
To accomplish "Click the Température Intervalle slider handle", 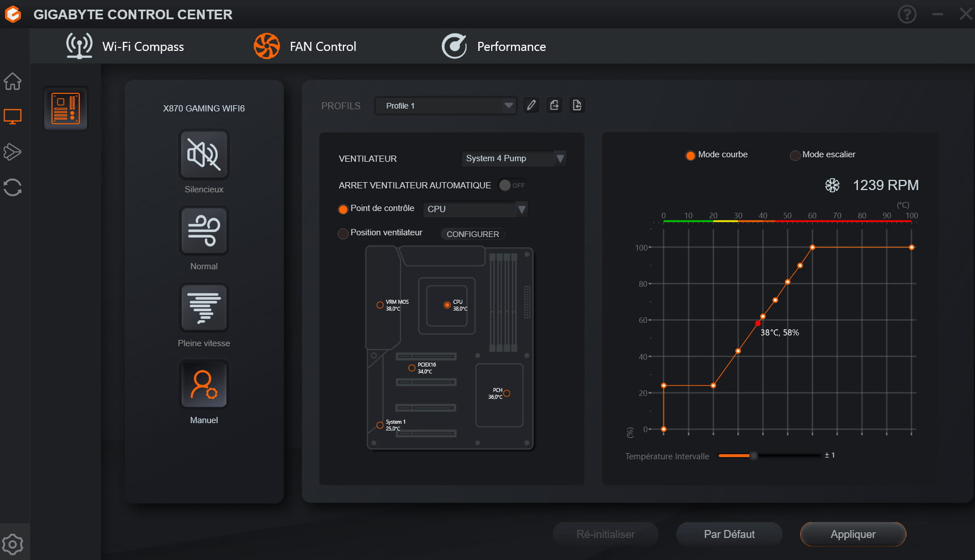I will click(x=754, y=455).
